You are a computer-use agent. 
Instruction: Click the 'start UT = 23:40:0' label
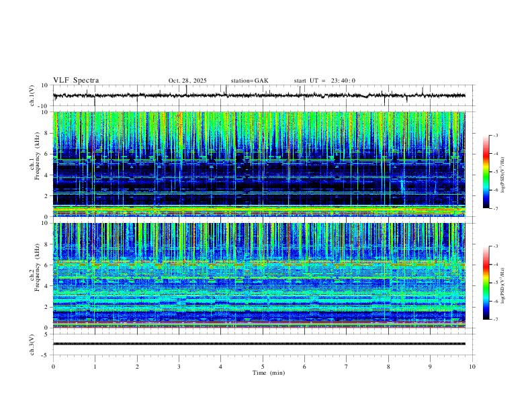[x=324, y=81]
